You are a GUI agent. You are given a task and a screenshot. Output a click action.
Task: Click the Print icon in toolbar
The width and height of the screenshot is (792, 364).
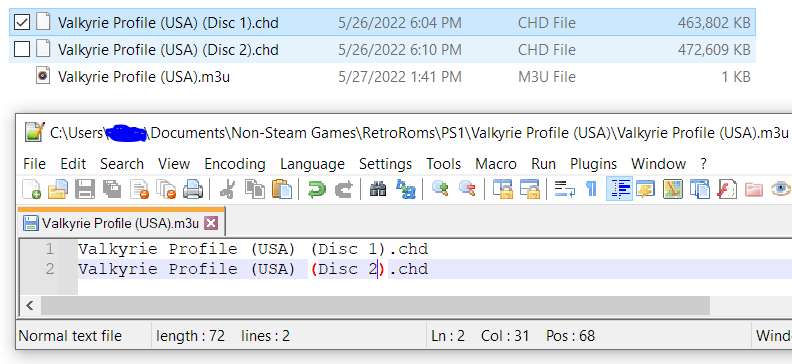coord(192,190)
